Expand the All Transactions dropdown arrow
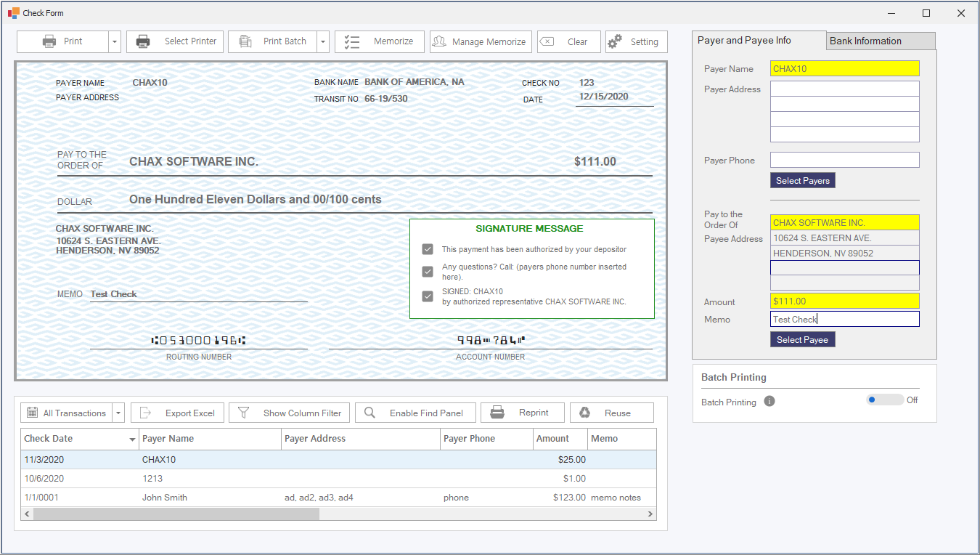 118,413
